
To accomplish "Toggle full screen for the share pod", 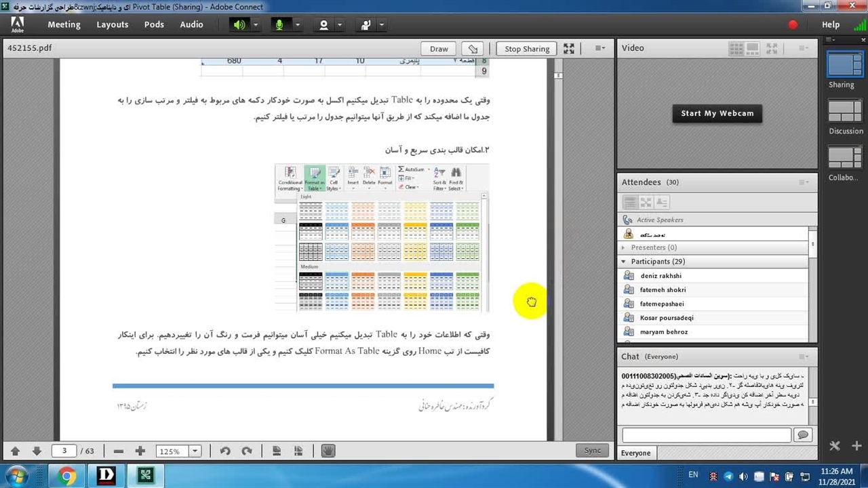I will 569,49.
